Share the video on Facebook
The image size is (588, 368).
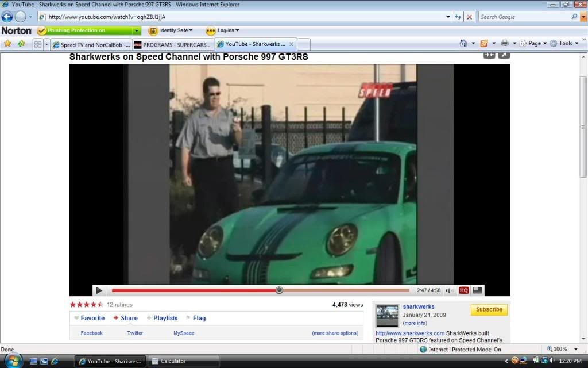coord(91,333)
